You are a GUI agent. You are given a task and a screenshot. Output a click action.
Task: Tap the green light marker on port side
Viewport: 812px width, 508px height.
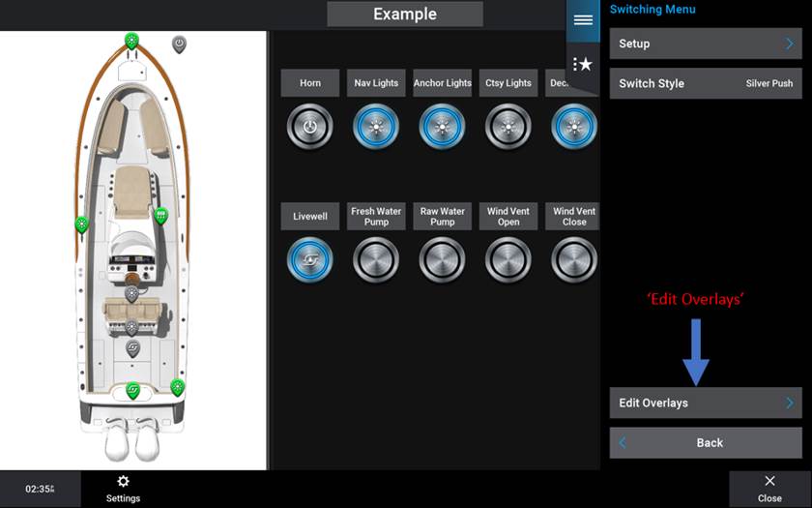point(82,224)
